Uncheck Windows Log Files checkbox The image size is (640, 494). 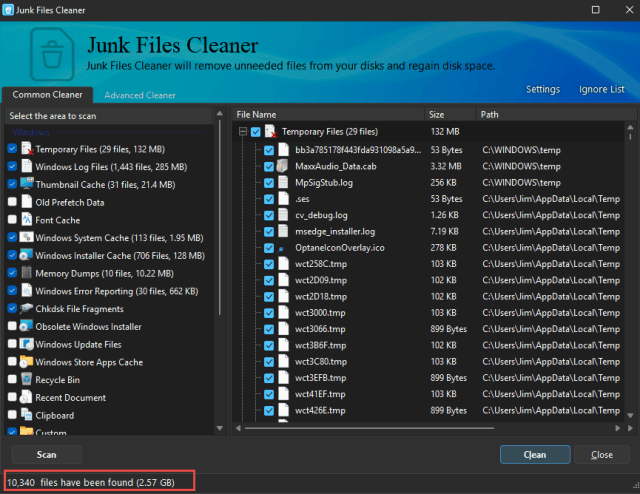(12, 166)
